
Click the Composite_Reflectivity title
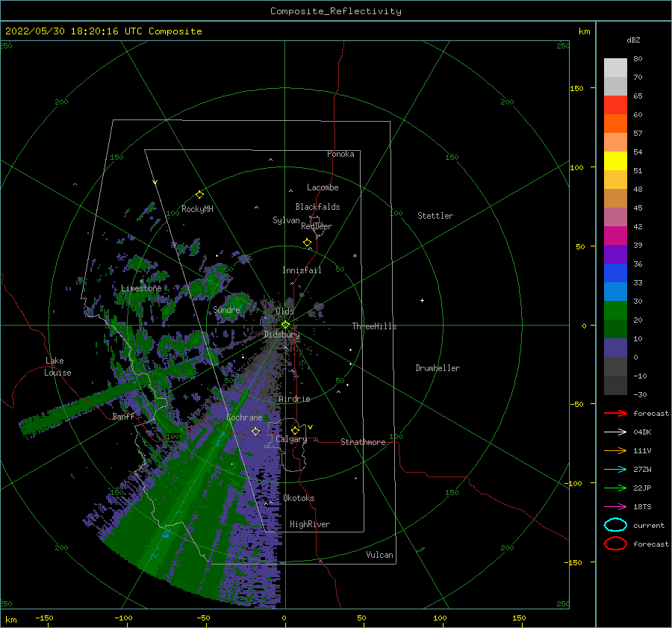[336, 11]
